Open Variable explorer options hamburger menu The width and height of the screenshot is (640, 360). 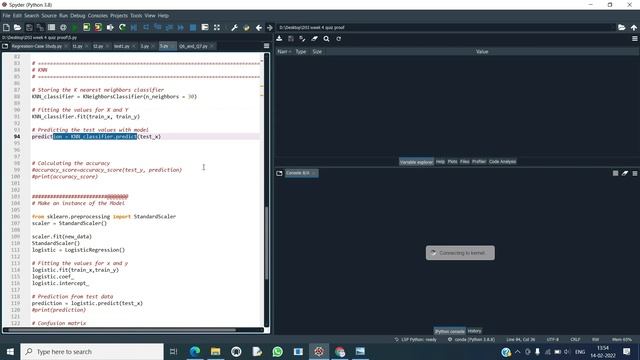(635, 39)
